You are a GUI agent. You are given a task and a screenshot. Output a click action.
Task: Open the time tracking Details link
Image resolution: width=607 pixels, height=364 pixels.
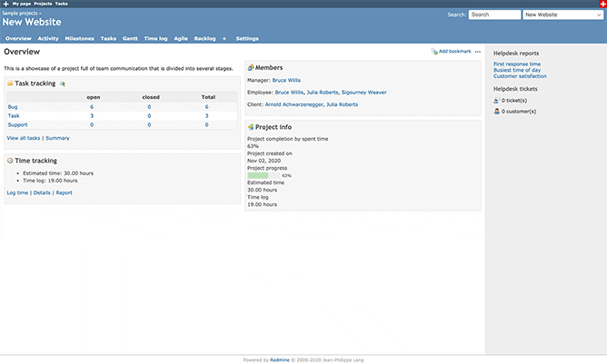tap(42, 192)
